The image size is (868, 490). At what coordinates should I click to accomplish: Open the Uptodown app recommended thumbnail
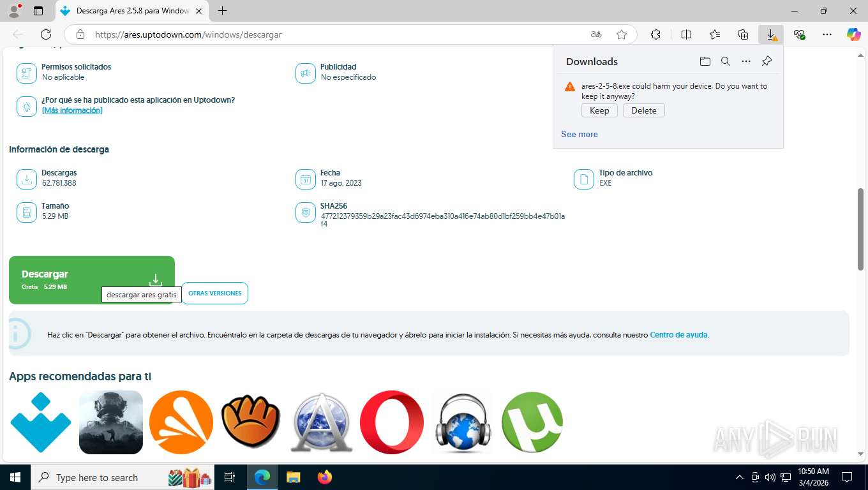point(41,422)
